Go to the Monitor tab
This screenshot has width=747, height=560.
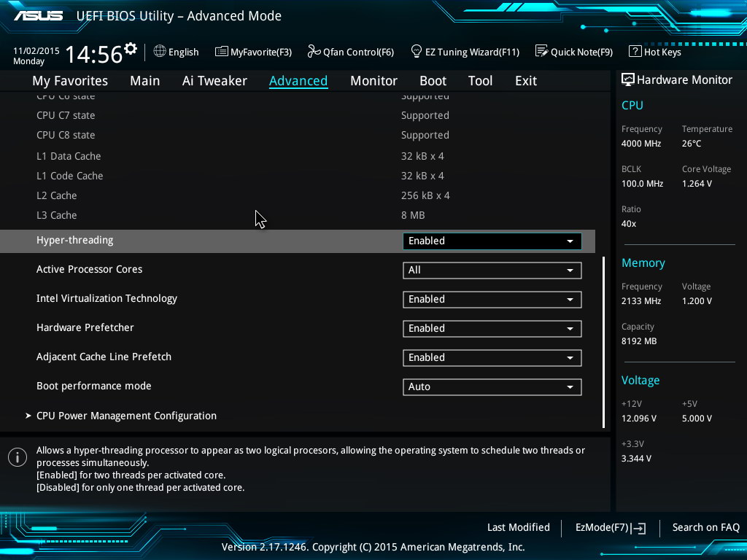373,81
